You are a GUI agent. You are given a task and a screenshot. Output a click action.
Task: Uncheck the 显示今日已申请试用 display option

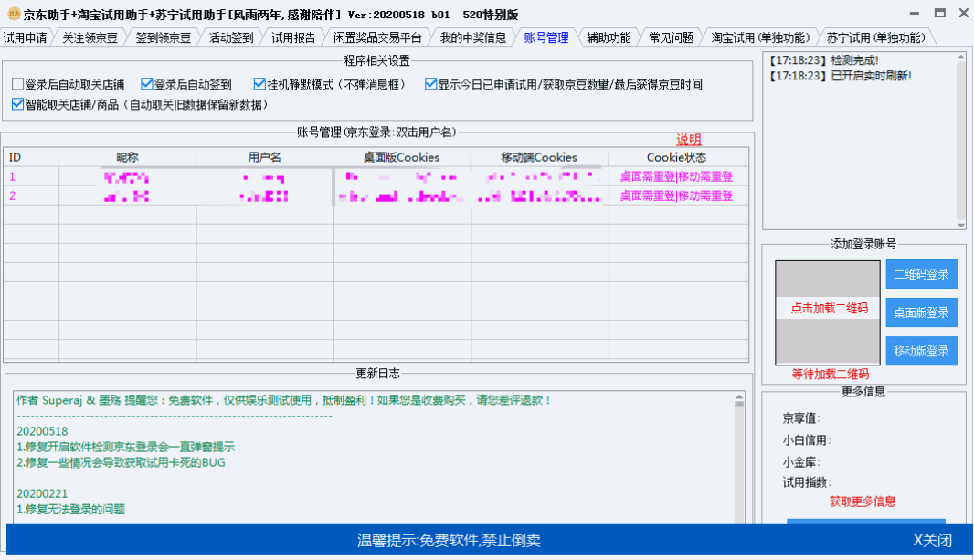[x=430, y=83]
